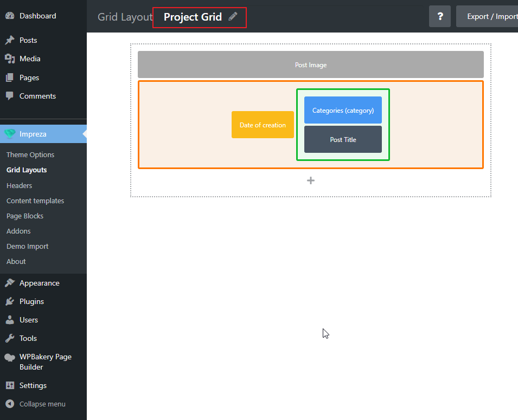518x420 pixels.
Task: Click the Settings sliders icon
Action: [10, 385]
